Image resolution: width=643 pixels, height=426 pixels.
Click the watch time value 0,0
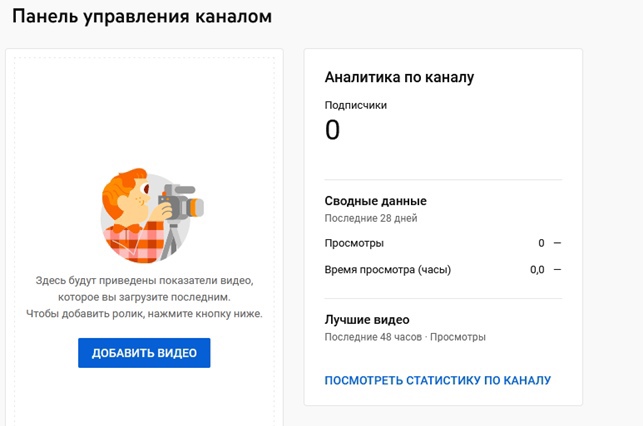point(537,269)
